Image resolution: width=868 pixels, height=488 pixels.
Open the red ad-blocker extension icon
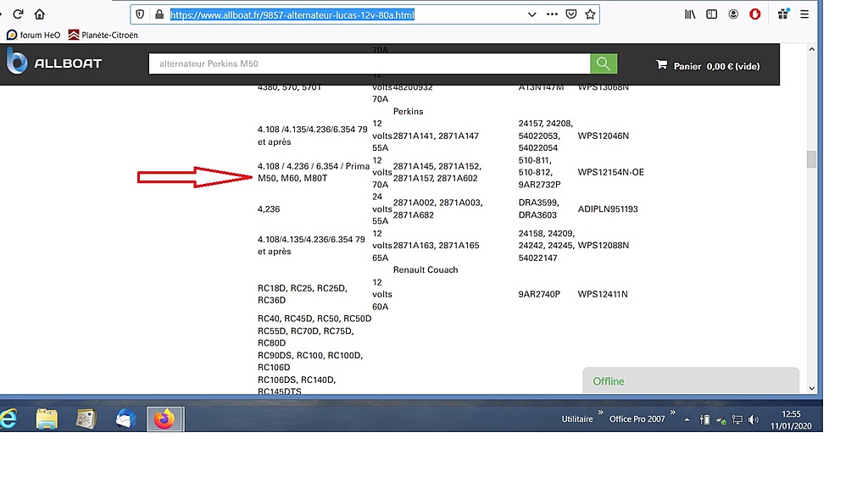[x=754, y=14]
